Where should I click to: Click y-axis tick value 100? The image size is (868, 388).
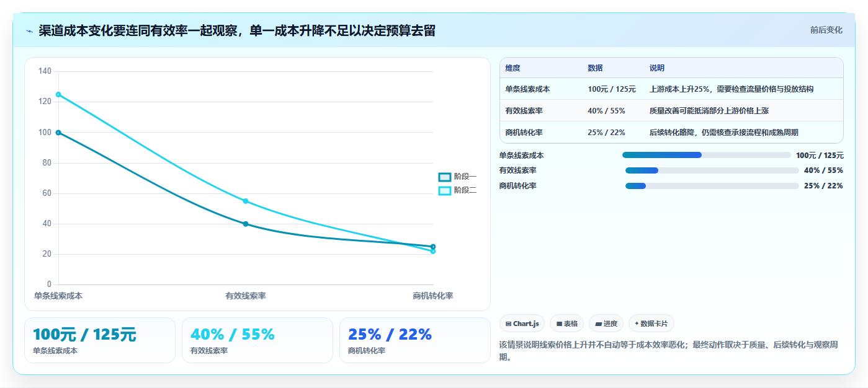[45, 133]
